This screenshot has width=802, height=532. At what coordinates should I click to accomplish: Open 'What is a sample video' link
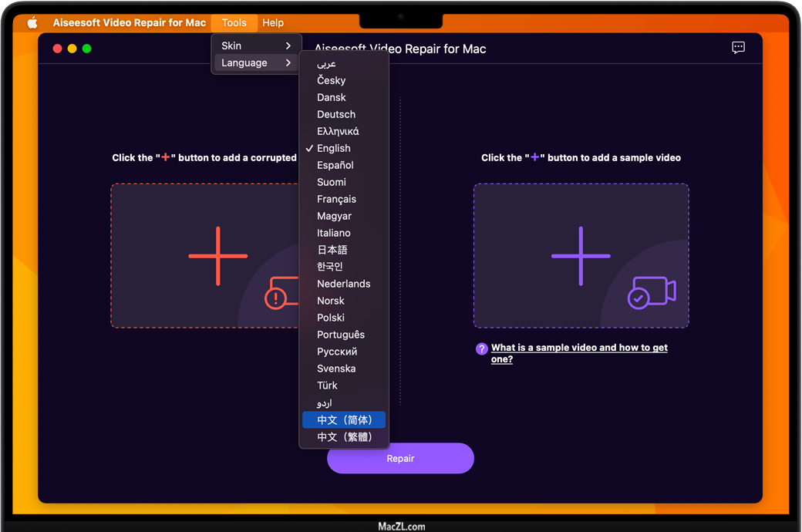579,353
